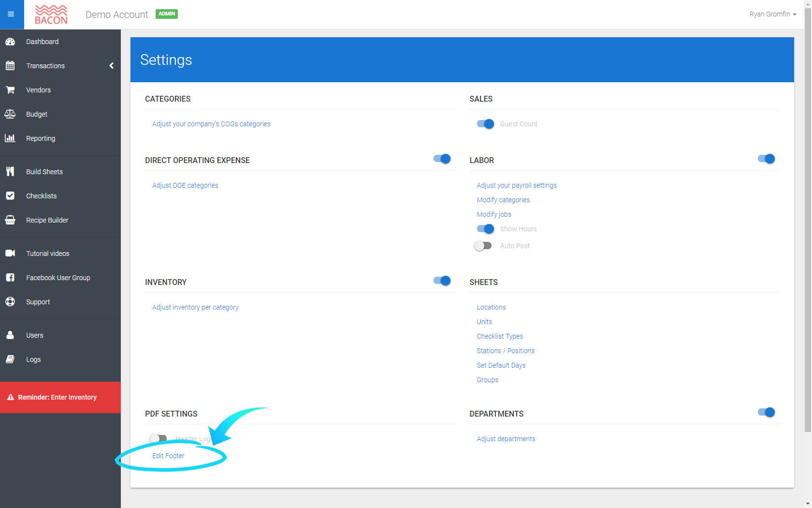Toggle the Inventory section switch
812x508 pixels.
point(442,281)
